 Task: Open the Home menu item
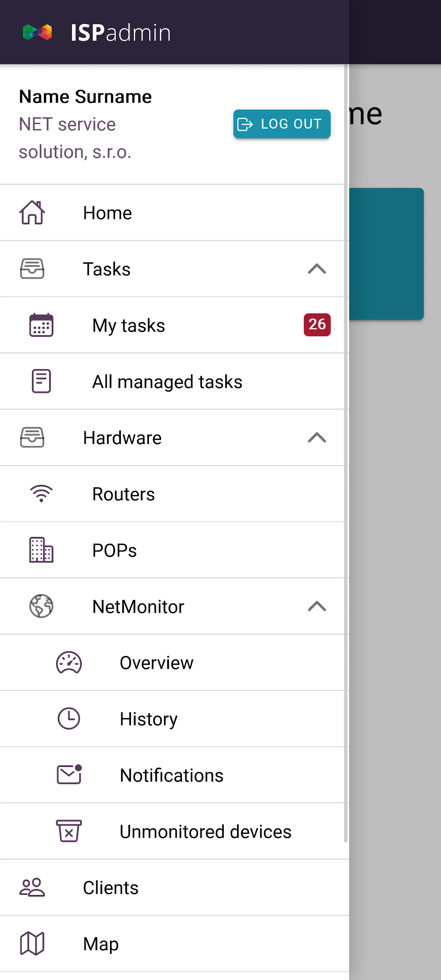(172, 213)
